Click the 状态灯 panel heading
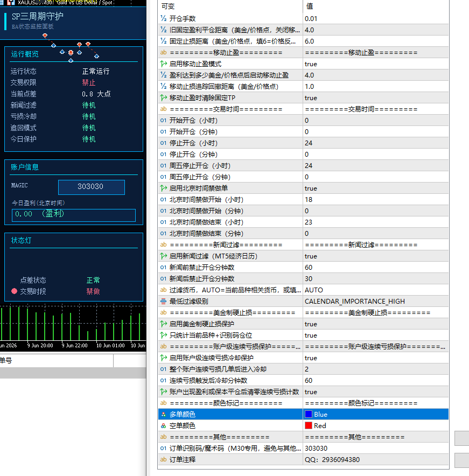 click(x=21, y=241)
